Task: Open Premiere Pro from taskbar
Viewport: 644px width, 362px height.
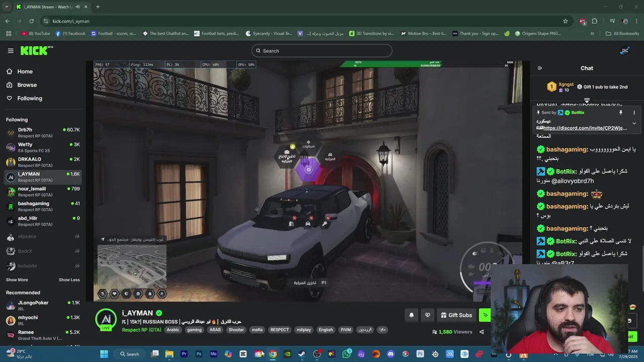Action: click(x=184, y=354)
